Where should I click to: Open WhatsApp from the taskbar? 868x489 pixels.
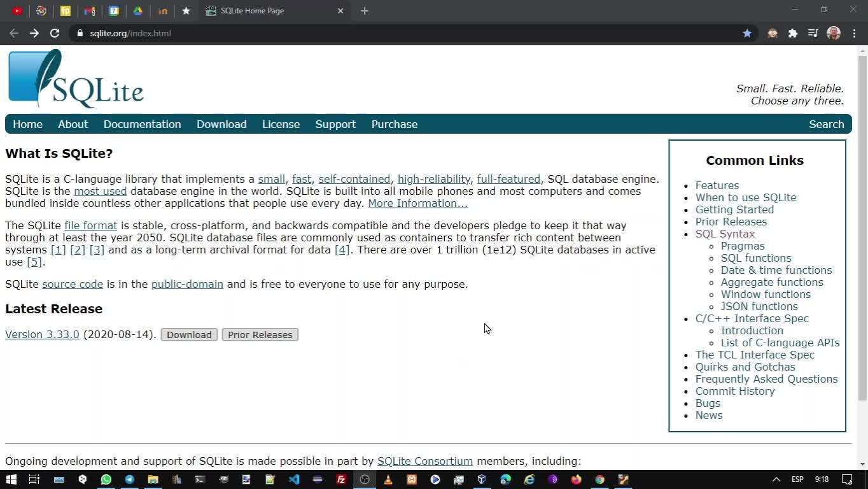[x=106, y=479]
